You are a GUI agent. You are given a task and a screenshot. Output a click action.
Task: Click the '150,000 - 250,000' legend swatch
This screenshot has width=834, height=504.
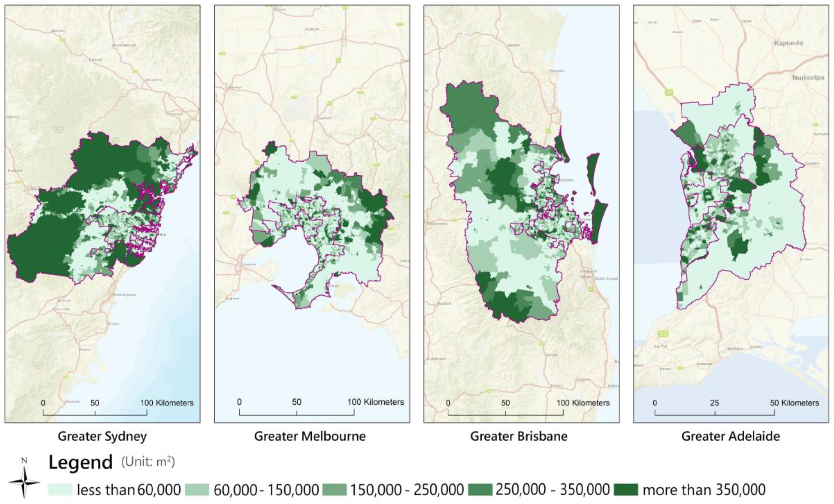pyautogui.click(x=334, y=490)
